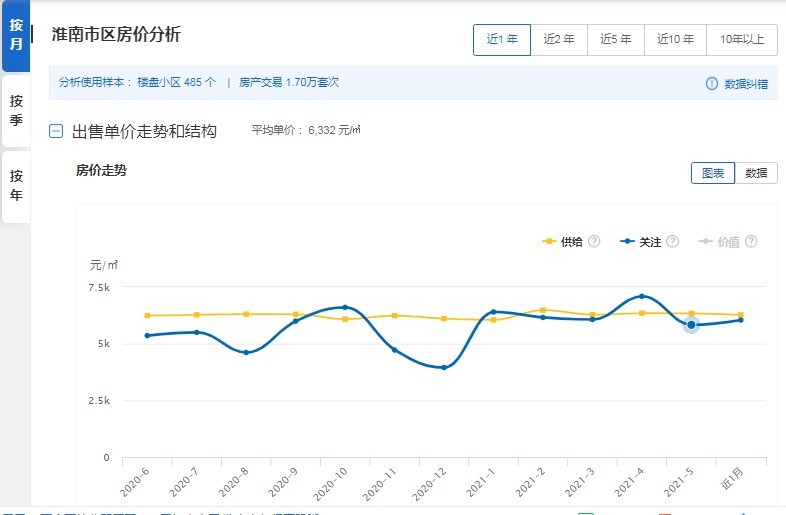Select the 近5年 time range
Screen dimensions: 786x515
[x=616, y=40]
